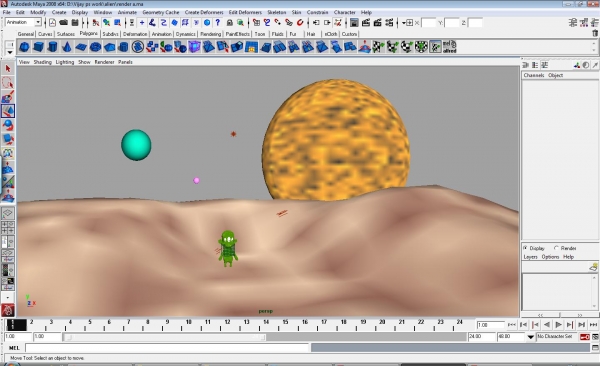Create a polygon sphere from the shelf
This screenshot has height=366, width=600.
24,47
